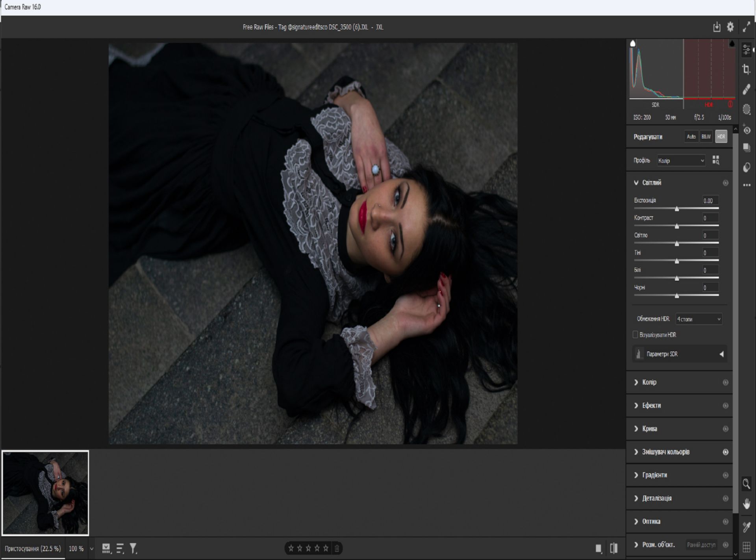Select the filmstrip image thumbnail

tap(45, 493)
